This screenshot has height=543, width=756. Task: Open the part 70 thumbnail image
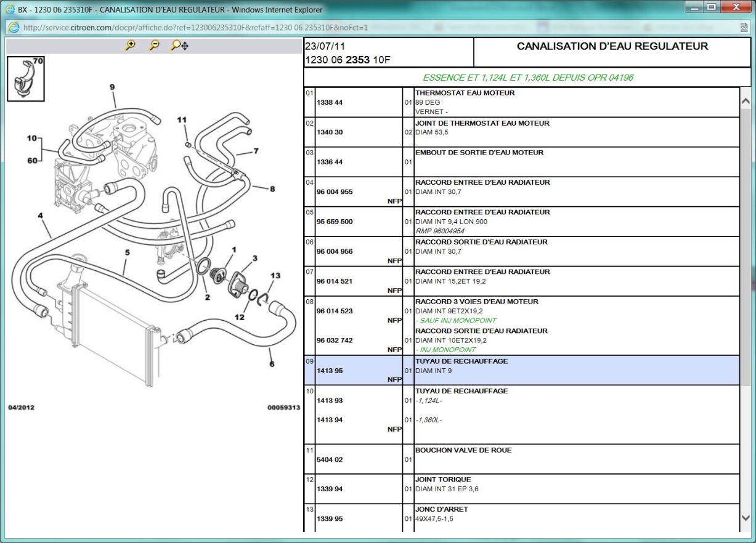[x=25, y=78]
